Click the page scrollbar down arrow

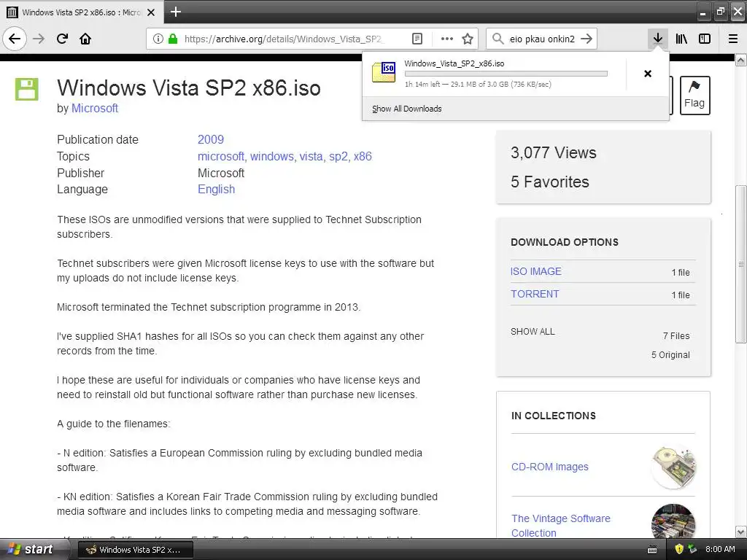coord(740,532)
